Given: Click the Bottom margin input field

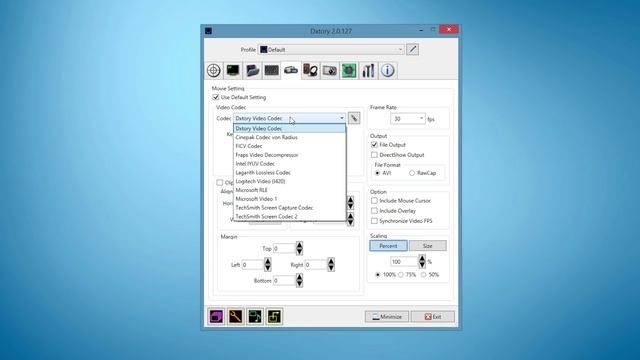Looking at the screenshot, I should tap(284, 280).
